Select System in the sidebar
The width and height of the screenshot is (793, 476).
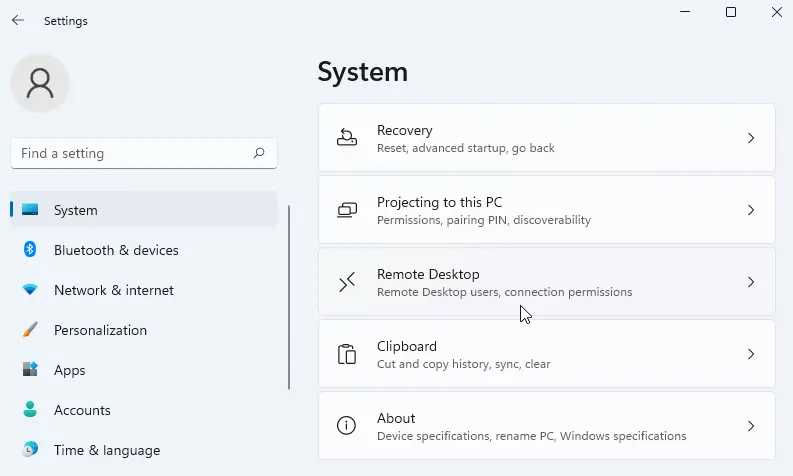tap(144, 209)
